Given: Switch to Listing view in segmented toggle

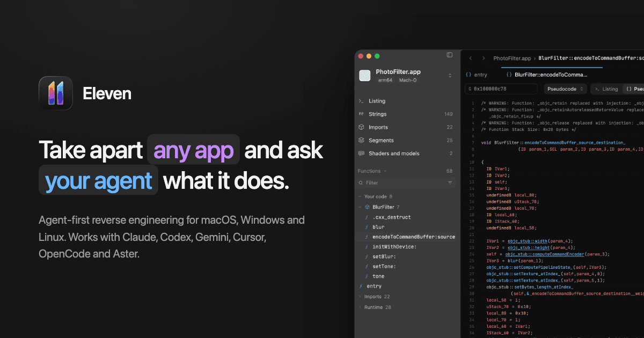Looking at the screenshot, I should pyautogui.click(x=606, y=89).
